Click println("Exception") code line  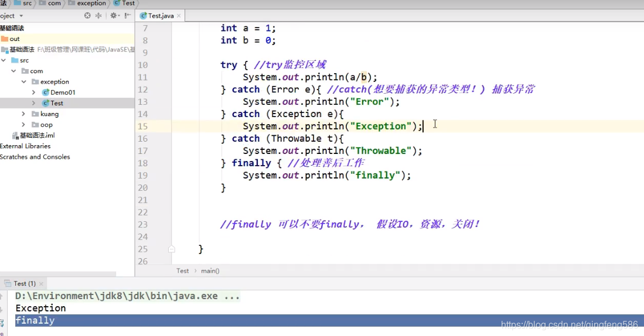332,126
